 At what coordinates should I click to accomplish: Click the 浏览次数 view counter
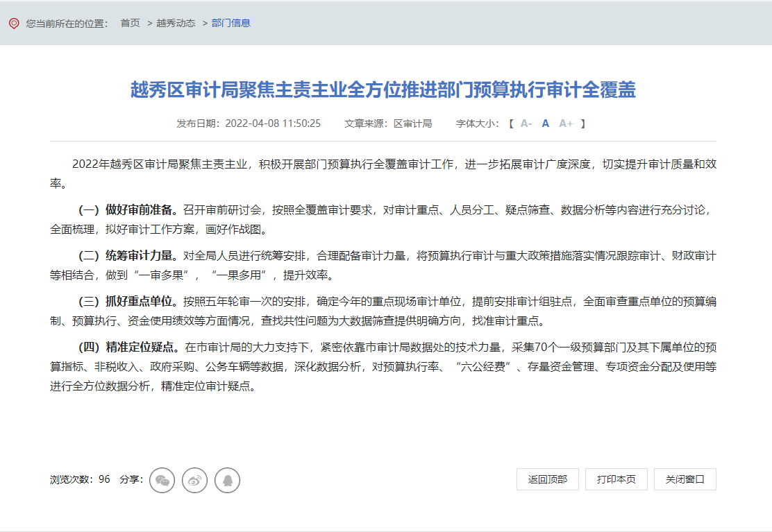pyautogui.click(x=80, y=479)
